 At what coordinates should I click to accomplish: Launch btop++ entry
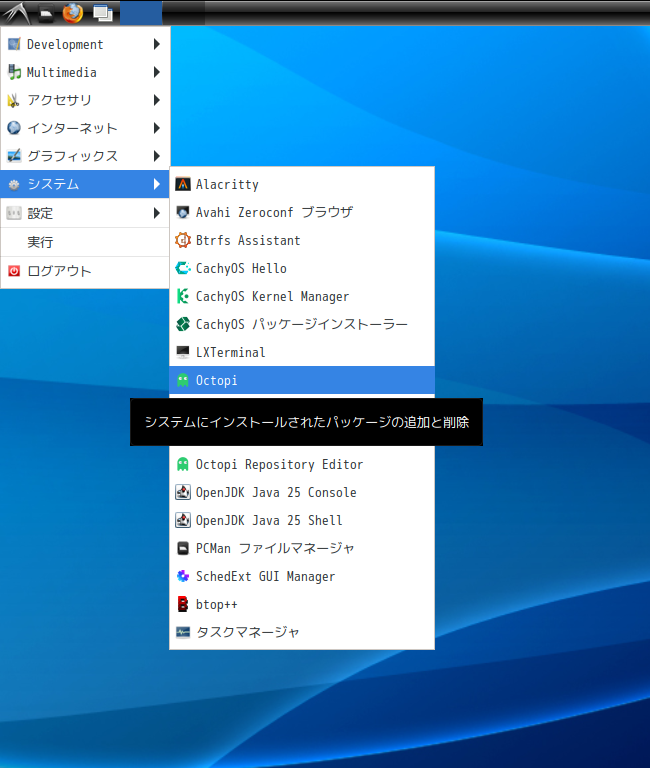[302, 604]
